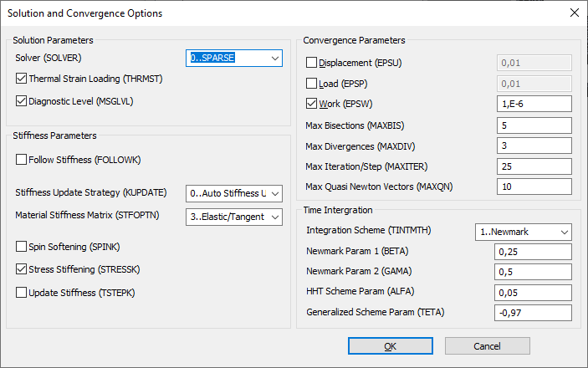Click the Cancel button
This screenshot has height=368, width=588.
click(488, 346)
